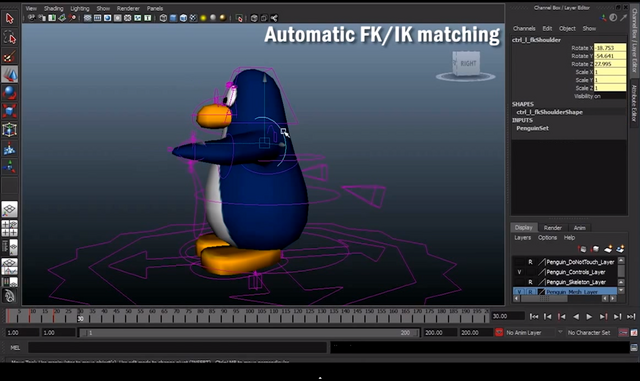Toggle Isolate Select icon

239,18
